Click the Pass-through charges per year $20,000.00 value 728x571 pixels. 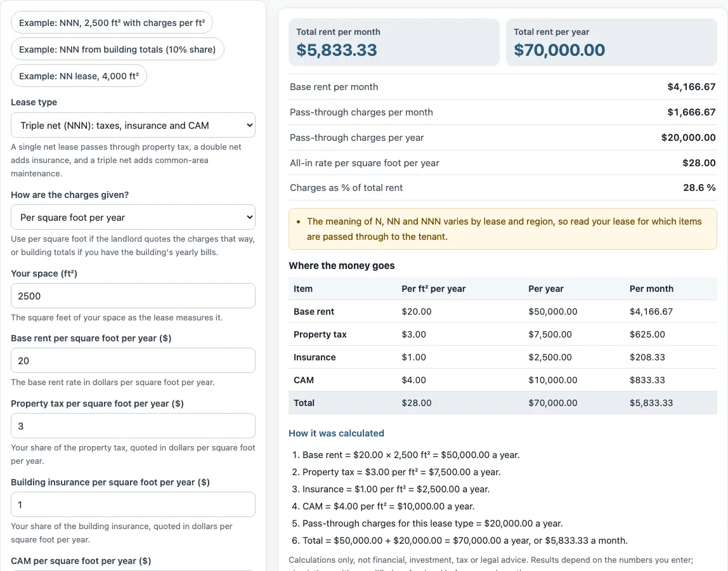tap(689, 138)
